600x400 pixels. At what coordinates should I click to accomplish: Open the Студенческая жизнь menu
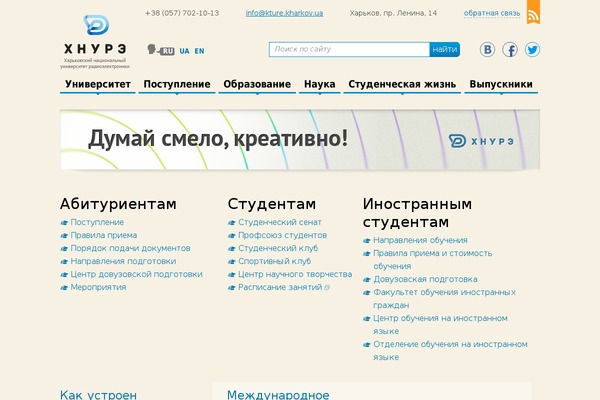[402, 85]
